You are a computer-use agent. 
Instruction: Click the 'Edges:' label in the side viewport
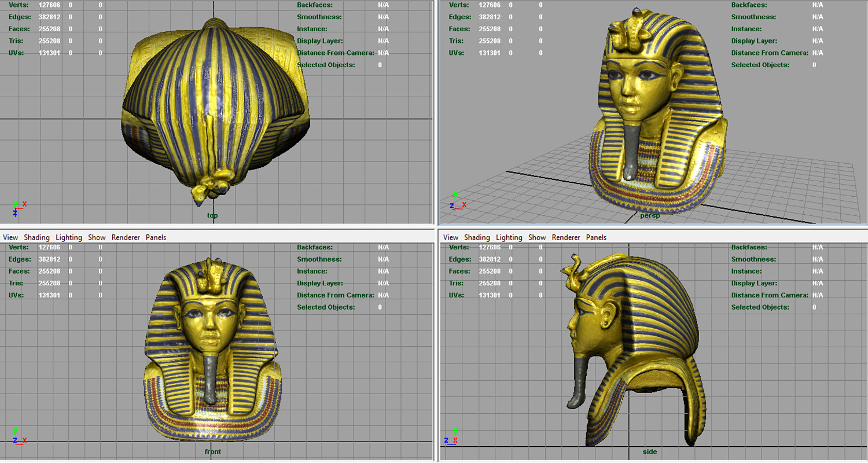tap(460, 259)
